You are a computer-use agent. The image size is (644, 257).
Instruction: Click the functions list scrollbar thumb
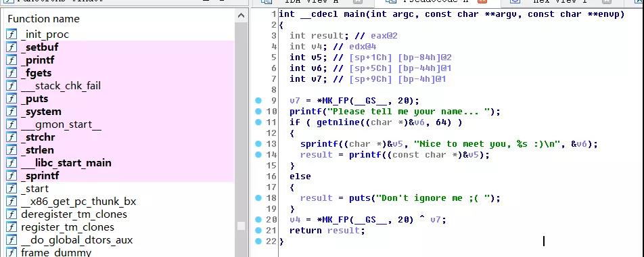click(241, 226)
